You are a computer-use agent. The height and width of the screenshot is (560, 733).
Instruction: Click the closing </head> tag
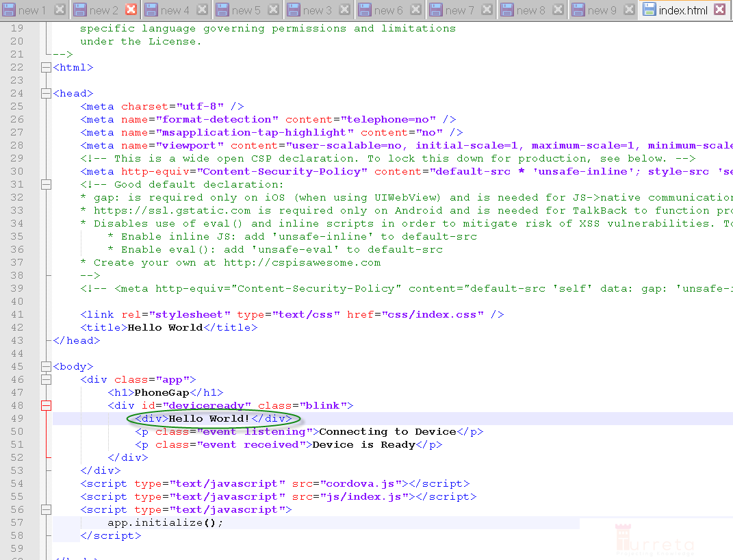(x=77, y=341)
